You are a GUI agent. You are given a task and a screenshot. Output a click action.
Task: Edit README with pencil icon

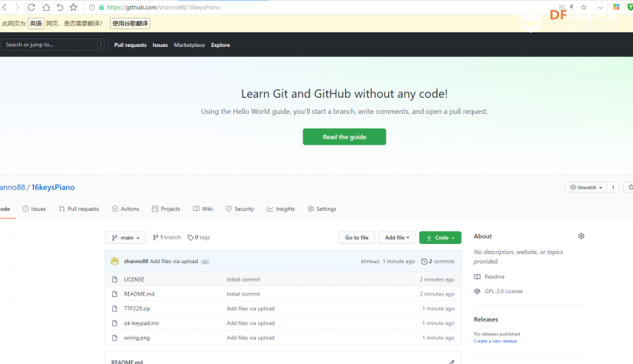pyautogui.click(x=452, y=362)
